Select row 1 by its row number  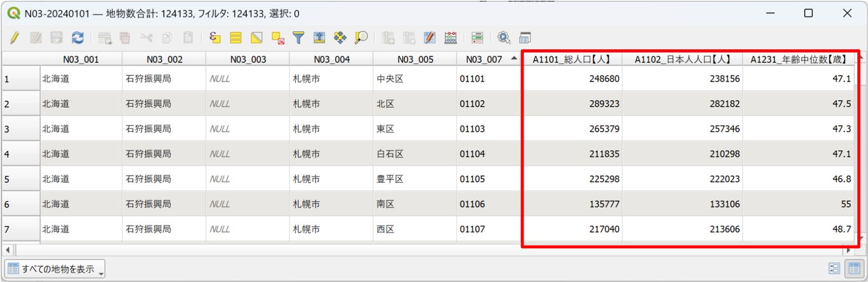tap(21, 79)
